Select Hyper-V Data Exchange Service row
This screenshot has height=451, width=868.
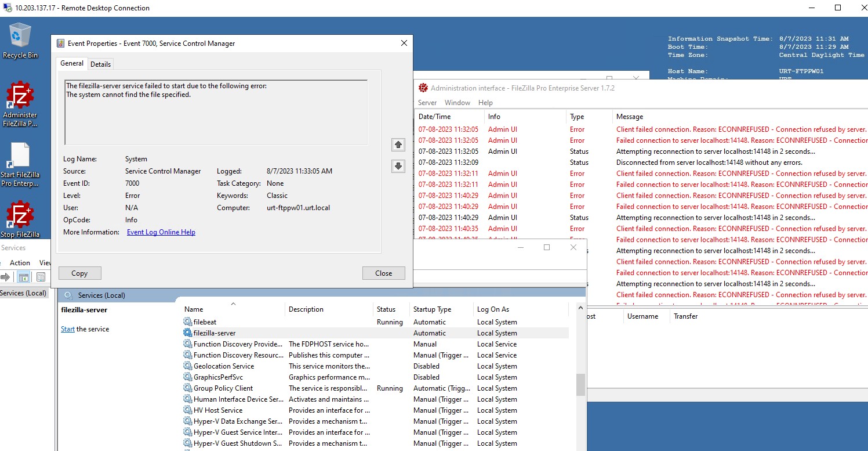(x=376, y=421)
